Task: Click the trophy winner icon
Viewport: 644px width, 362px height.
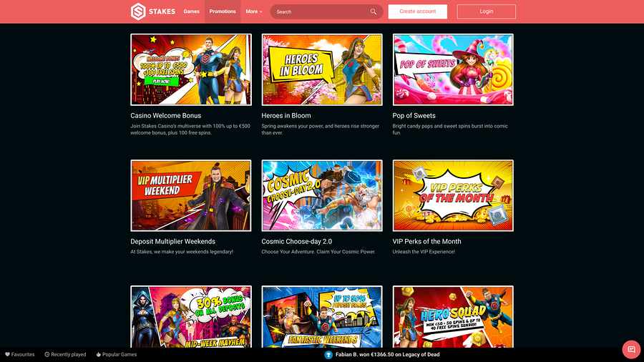Action: tap(328, 355)
